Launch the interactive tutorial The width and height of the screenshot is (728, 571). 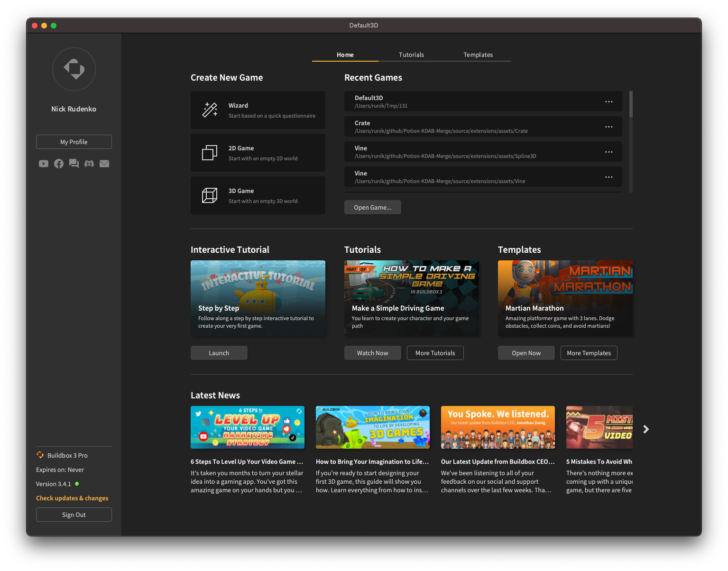tap(219, 353)
